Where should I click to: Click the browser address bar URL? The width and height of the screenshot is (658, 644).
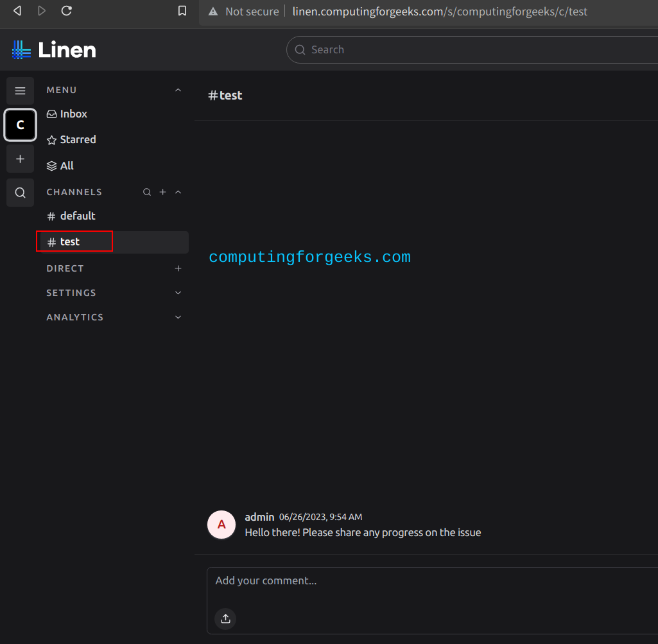pyautogui.click(x=439, y=12)
